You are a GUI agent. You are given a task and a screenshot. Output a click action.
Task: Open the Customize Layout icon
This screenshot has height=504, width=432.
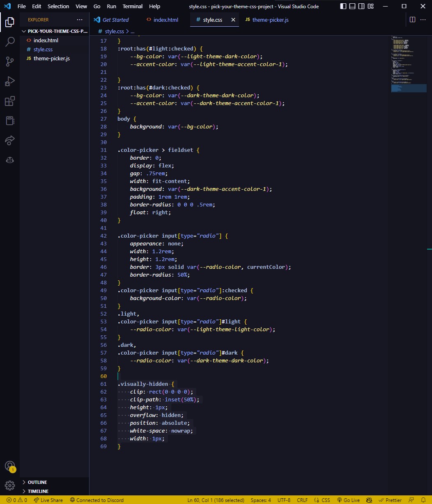click(x=371, y=6)
